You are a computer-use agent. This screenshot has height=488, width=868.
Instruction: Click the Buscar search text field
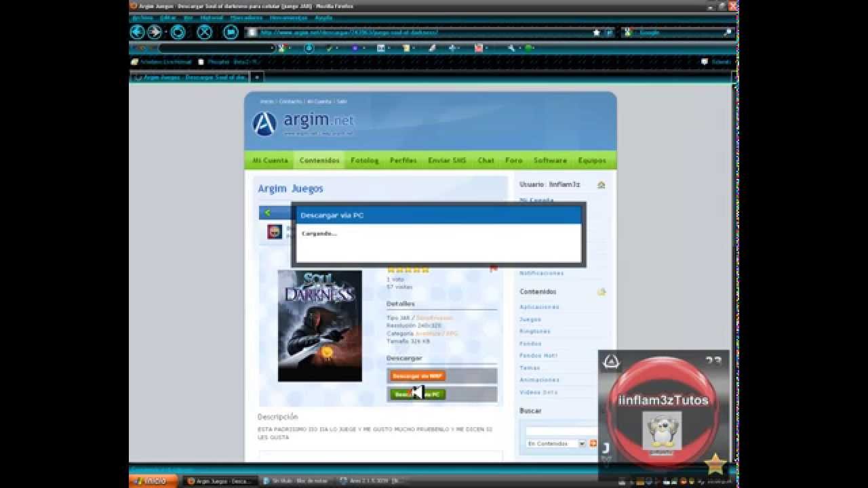561,431
